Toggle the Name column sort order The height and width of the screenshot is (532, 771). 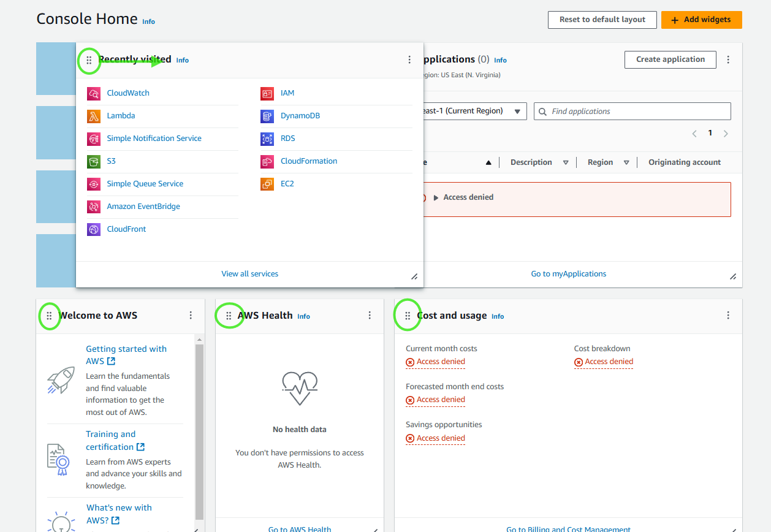(487, 162)
